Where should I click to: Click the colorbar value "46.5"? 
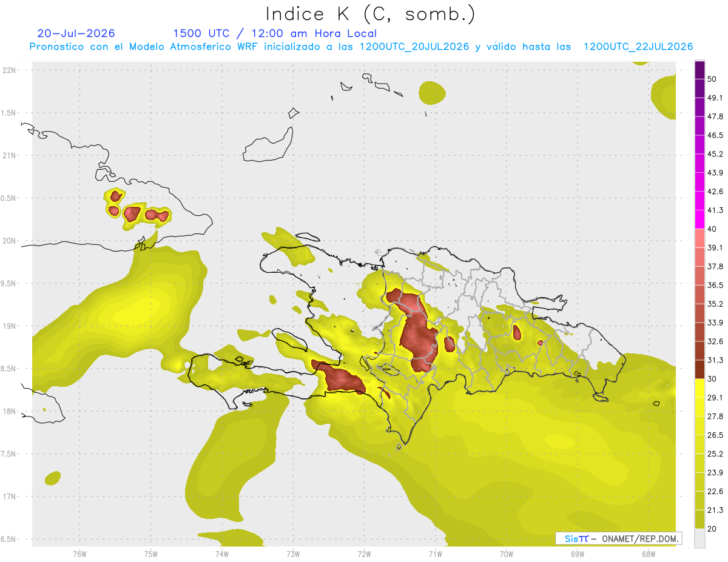click(x=716, y=135)
